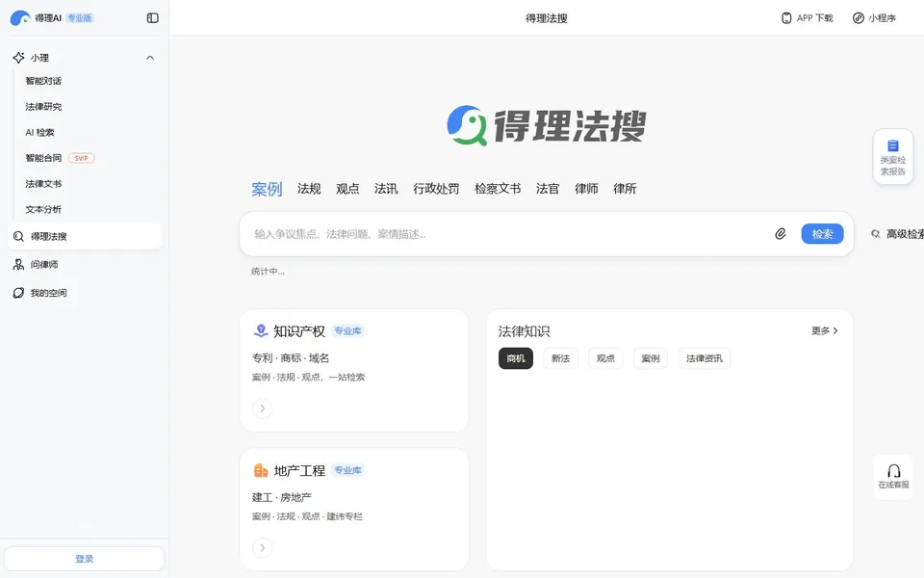Switch to the 法讯 tab

[x=386, y=189]
